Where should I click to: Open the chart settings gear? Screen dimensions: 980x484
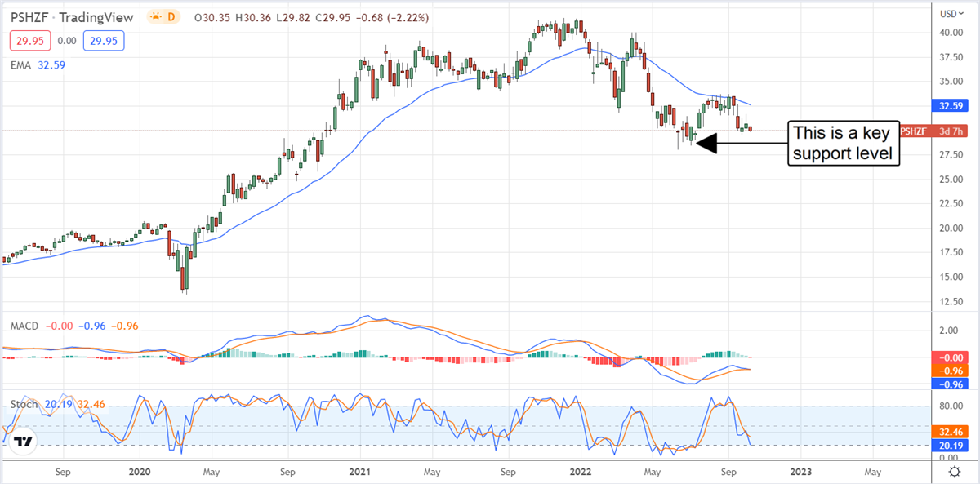pyautogui.click(x=954, y=472)
